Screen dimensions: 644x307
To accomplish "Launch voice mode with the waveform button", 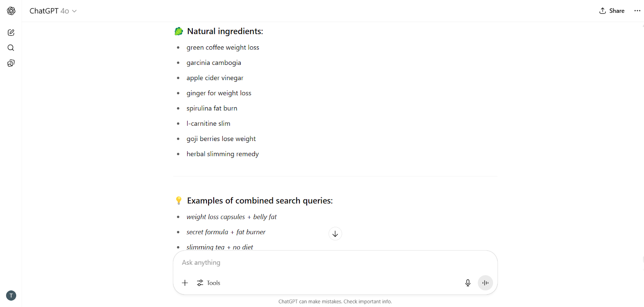I will pos(485,283).
